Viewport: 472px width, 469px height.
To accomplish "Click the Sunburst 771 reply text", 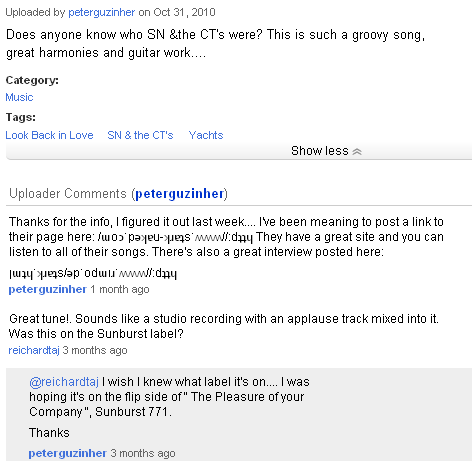I will point(167,397).
